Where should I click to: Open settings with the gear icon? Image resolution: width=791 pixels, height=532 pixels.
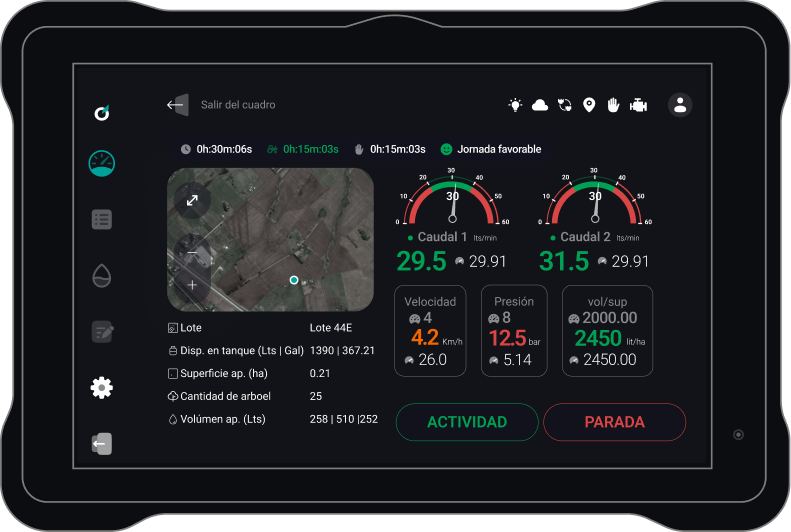[x=101, y=388]
